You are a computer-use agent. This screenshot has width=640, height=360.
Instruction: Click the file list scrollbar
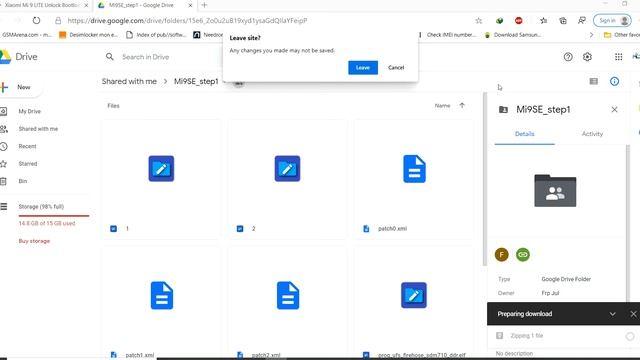tap(485, 179)
